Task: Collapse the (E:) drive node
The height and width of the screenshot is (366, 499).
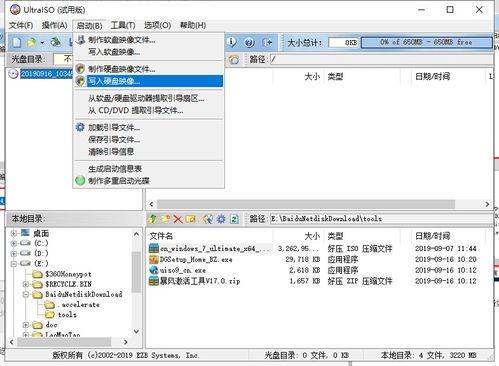Action: (14, 264)
